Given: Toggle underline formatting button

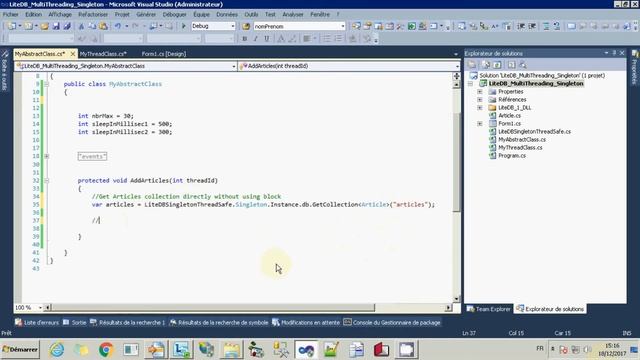Looking at the screenshot, I should (x=267, y=39).
